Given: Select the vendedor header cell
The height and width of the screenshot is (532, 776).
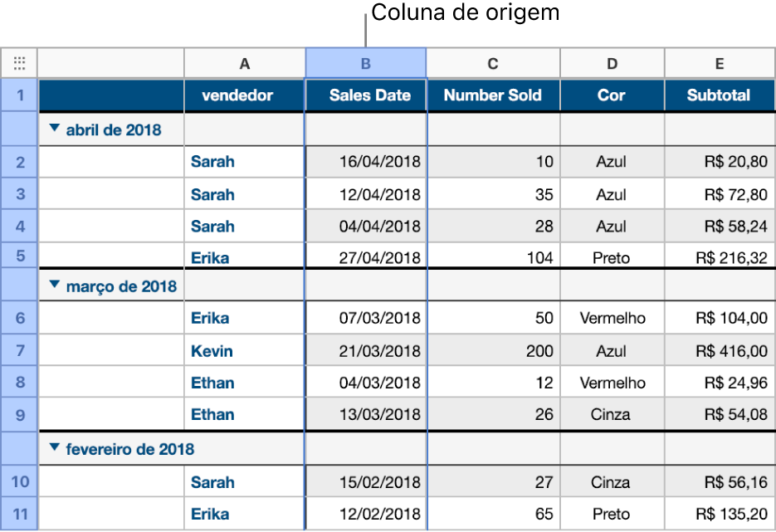Looking at the screenshot, I should (x=244, y=95).
